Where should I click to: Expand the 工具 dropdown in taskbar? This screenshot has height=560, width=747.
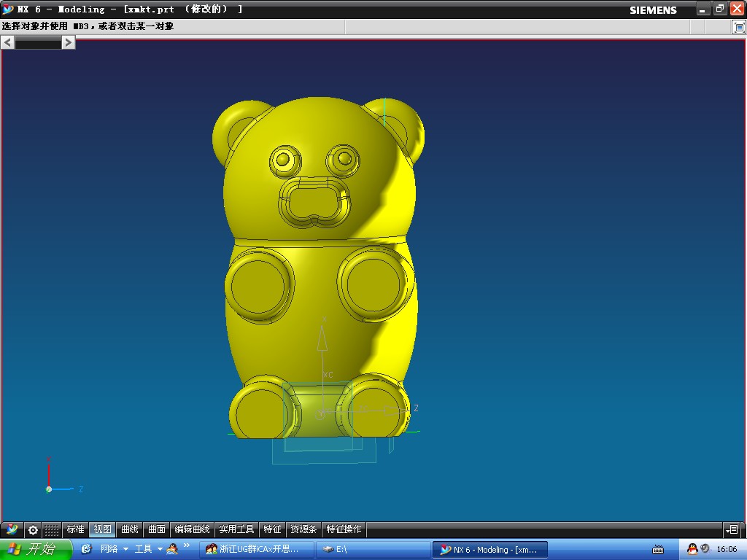pos(160,549)
